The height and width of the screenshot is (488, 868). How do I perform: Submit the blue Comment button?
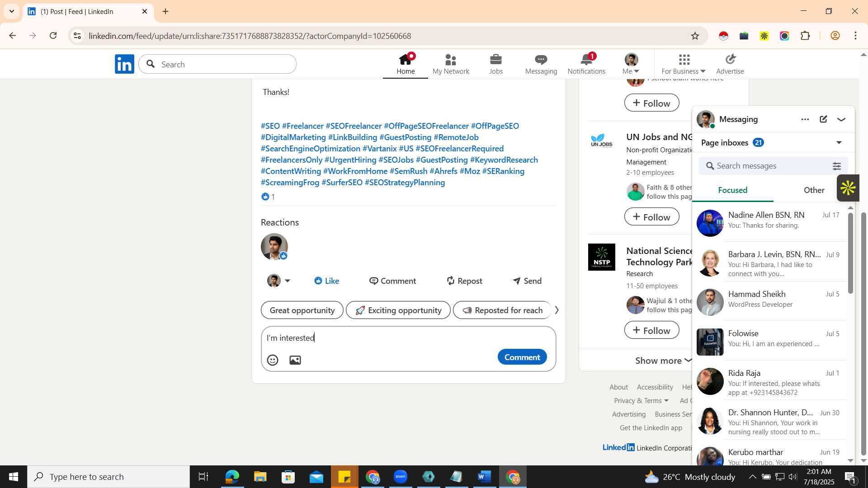(522, 357)
